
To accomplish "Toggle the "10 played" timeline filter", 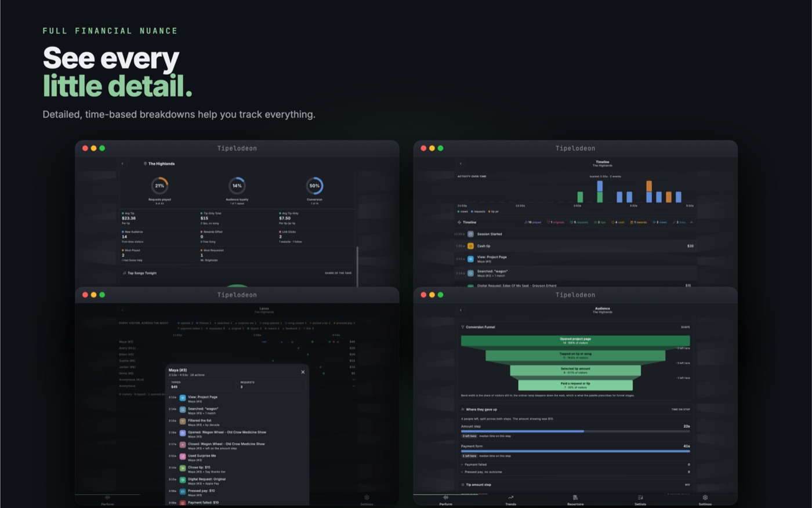I will 533,222.
